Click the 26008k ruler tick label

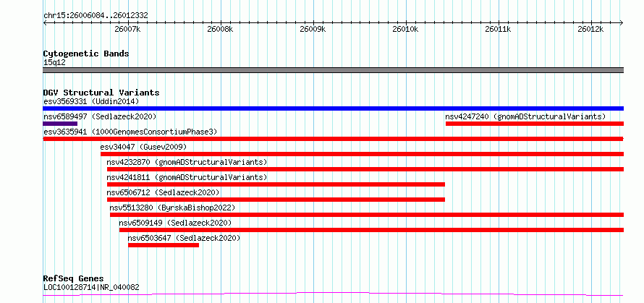pyautogui.click(x=221, y=30)
